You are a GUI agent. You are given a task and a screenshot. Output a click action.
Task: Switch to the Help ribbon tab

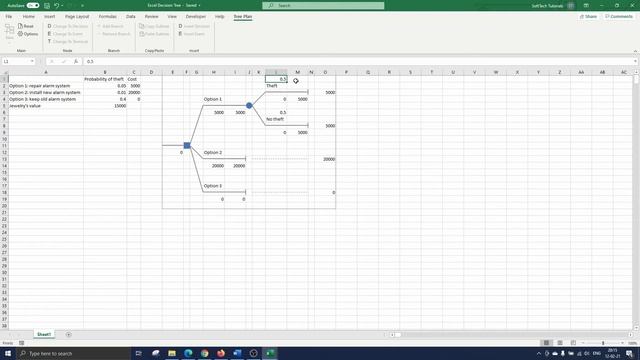[x=219, y=16]
